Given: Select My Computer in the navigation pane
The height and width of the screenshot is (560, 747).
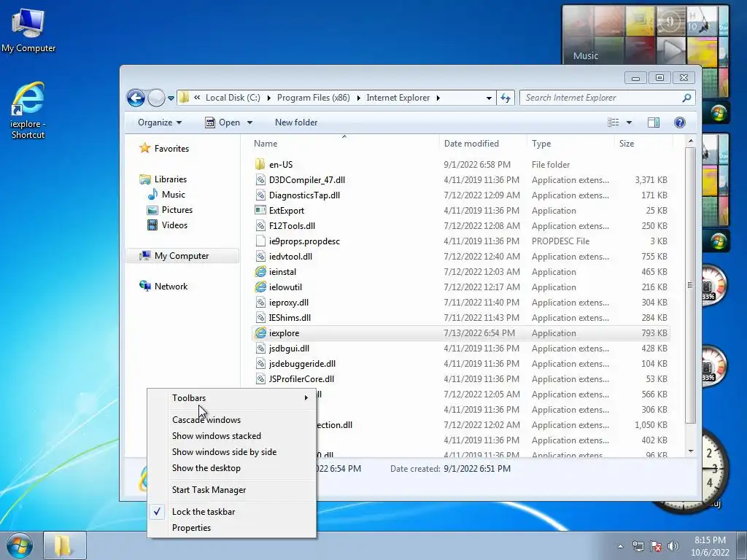Looking at the screenshot, I should click(183, 256).
